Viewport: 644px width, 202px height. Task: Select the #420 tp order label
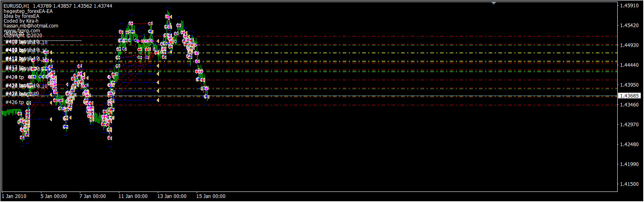[x=15, y=77]
